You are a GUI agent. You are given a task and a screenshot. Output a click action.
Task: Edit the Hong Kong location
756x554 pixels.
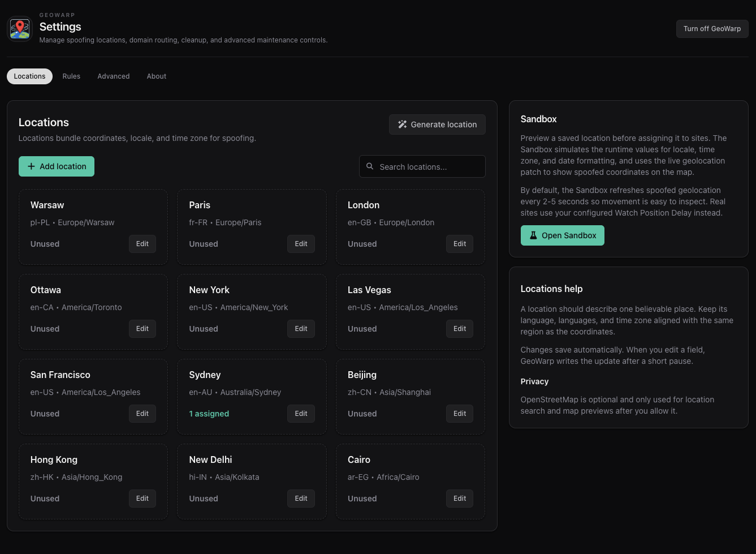coord(142,499)
